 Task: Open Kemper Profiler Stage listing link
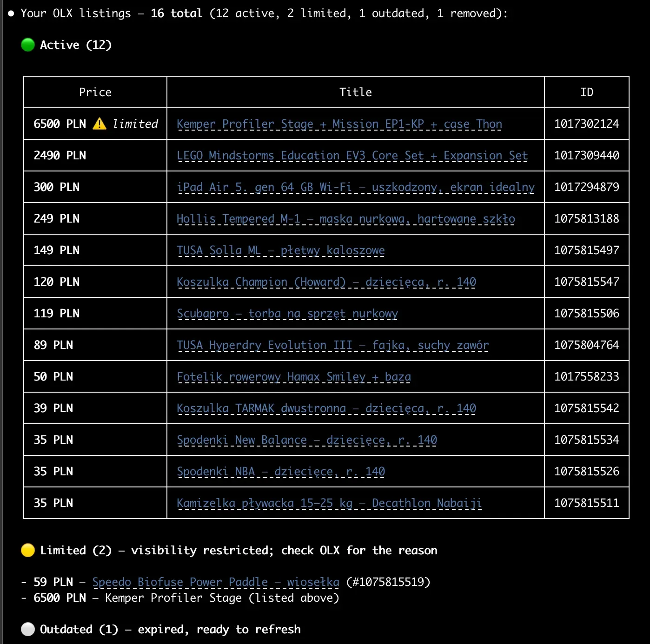pyautogui.click(x=339, y=124)
